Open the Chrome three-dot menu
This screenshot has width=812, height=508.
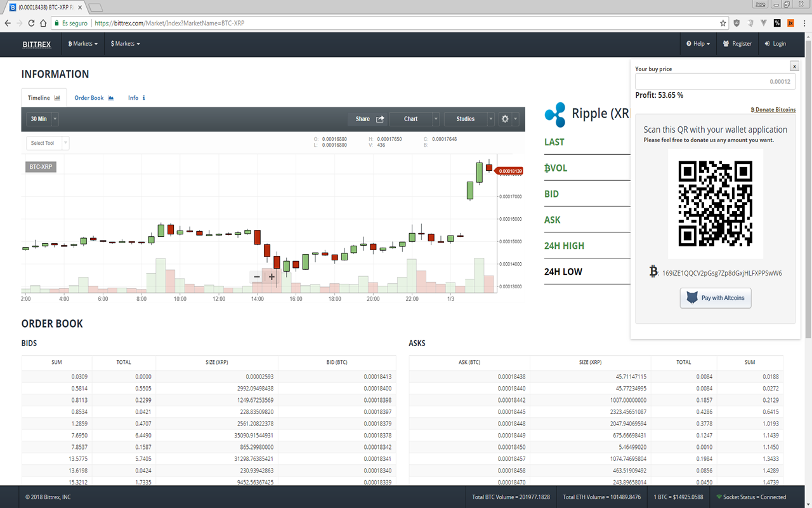tap(804, 23)
